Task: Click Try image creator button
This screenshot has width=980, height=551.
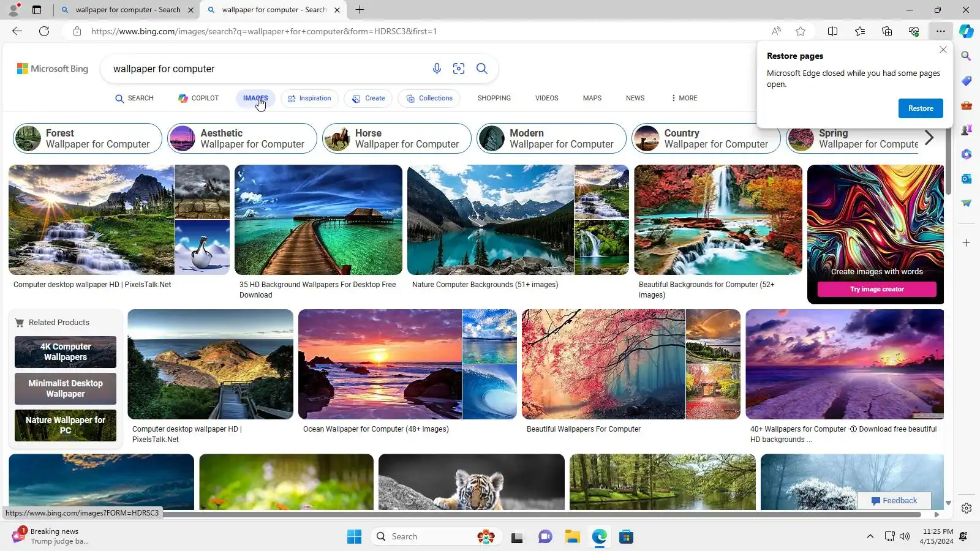Action: [x=877, y=289]
